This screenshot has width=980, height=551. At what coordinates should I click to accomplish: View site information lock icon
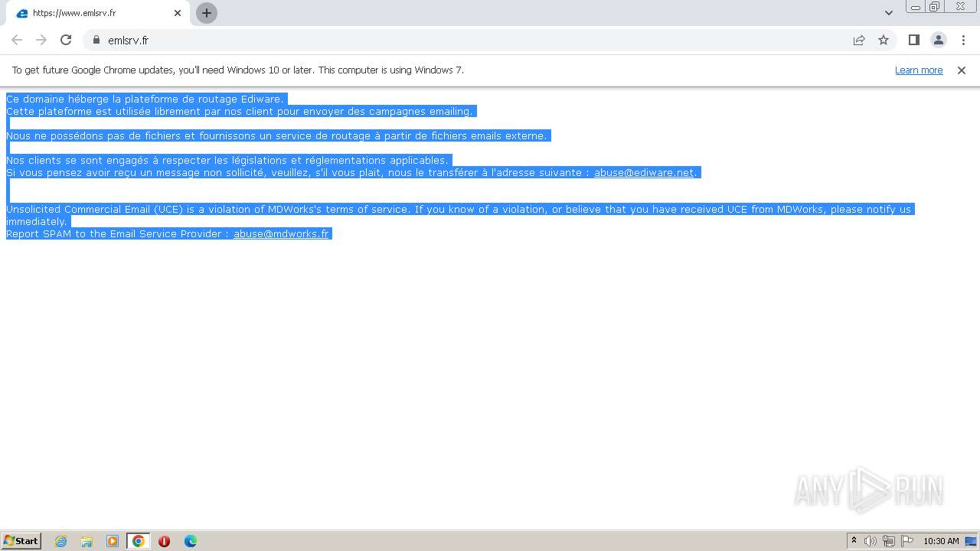pyautogui.click(x=96, y=40)
